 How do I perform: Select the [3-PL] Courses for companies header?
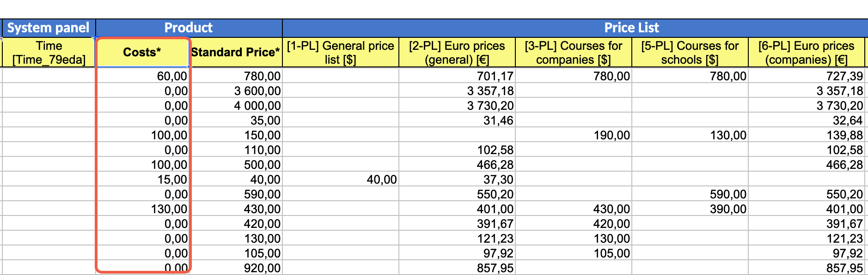coord(574,52)
